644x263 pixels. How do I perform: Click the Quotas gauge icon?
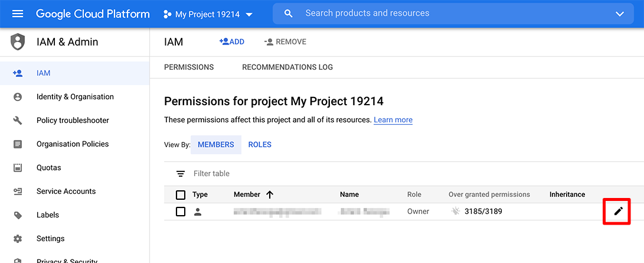click(x=18, y=168)
